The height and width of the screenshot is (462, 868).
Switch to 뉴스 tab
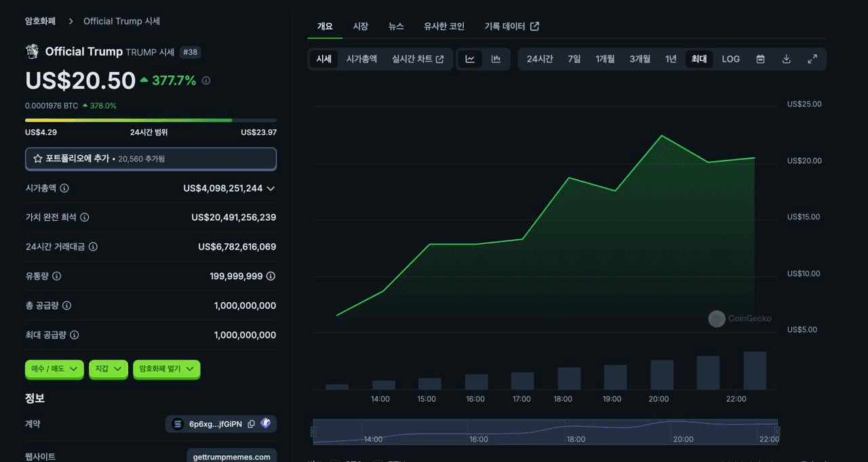pyautogui.click(x=396, y=26)
